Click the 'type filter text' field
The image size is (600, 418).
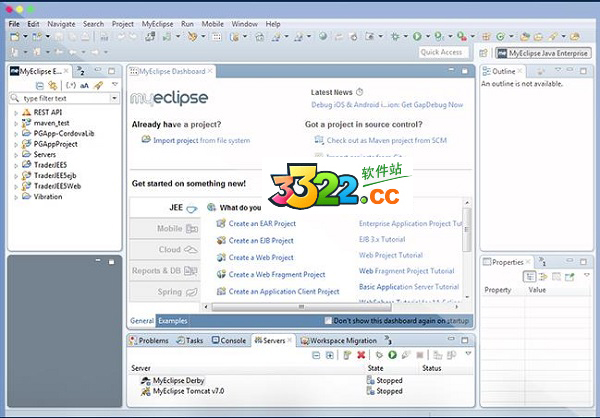point(64,98)
